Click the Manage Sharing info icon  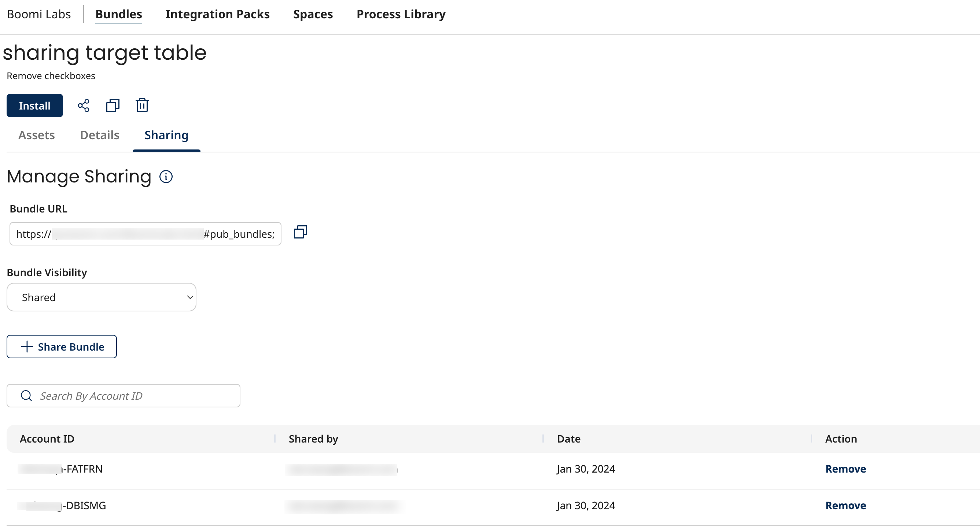pyautogui.click(x=166, y=177)
